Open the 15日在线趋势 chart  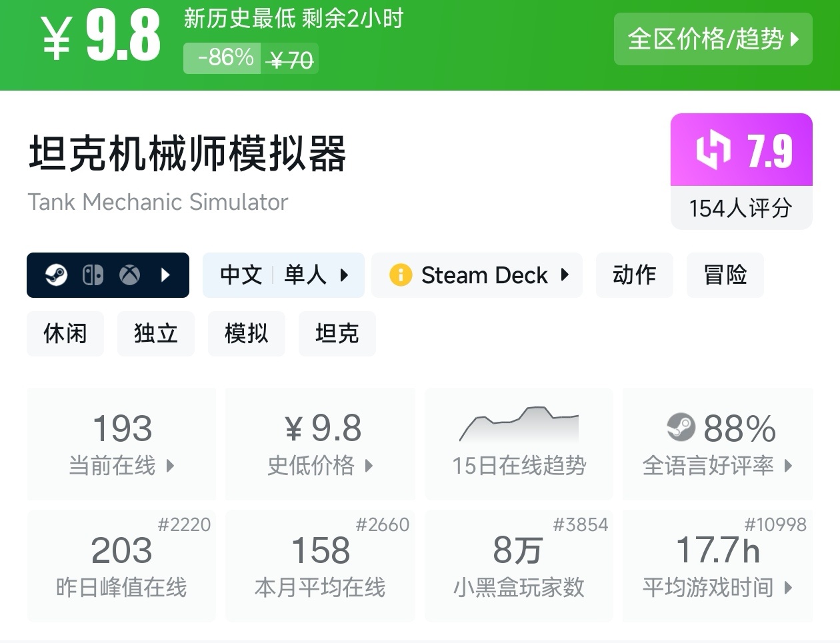(519, 444)
